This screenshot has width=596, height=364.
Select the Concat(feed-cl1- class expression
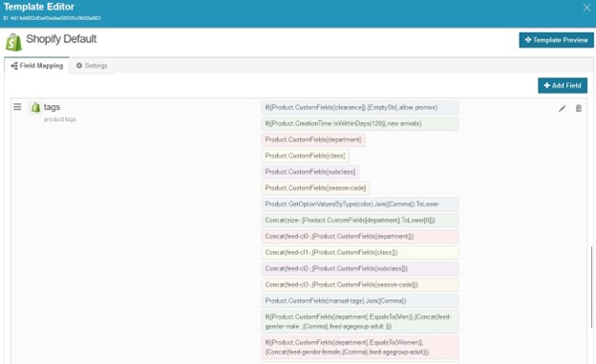360,252
